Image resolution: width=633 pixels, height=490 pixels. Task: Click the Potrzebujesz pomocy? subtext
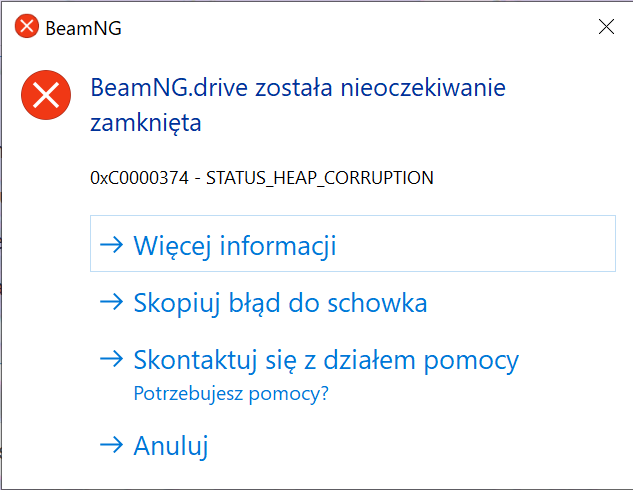coord(231,394)
